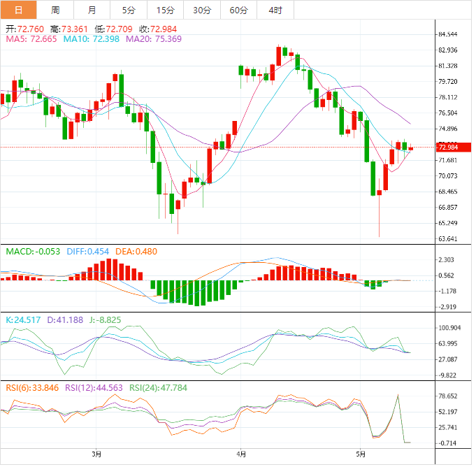
Task: Click the 5月 date marker on the axis
Action: (360, 454)
